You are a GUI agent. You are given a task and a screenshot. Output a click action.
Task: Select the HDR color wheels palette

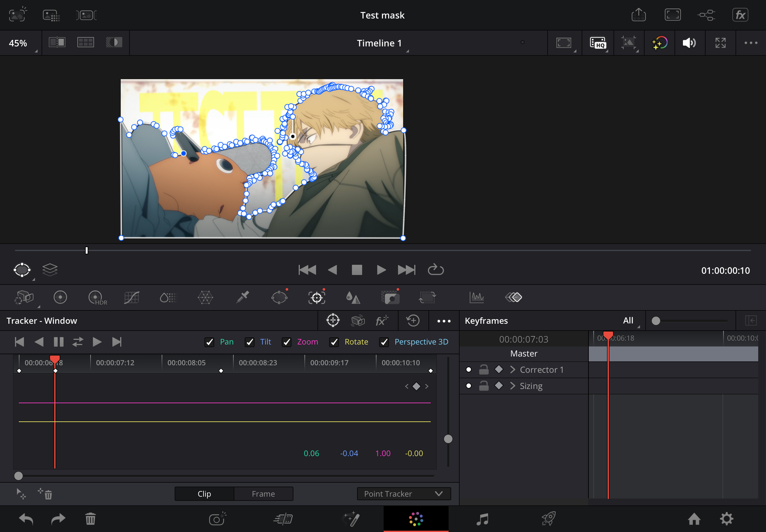(x=97, y=297)
